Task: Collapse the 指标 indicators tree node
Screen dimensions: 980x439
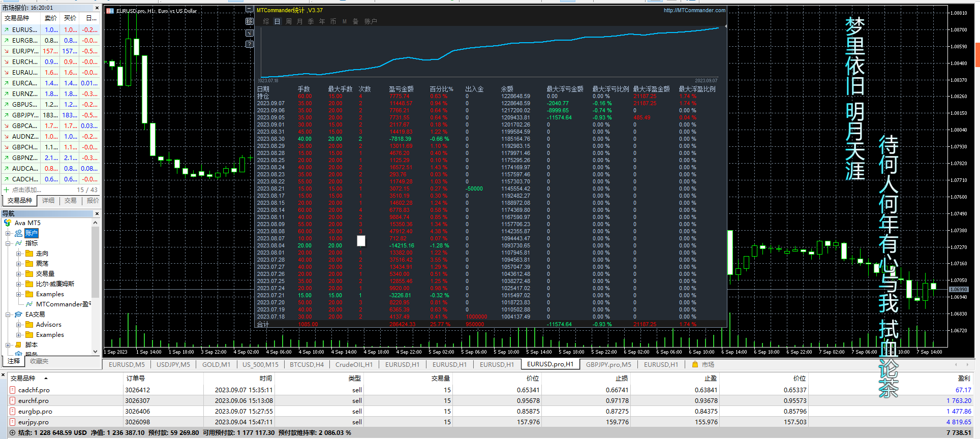Action: click(8, 244)
